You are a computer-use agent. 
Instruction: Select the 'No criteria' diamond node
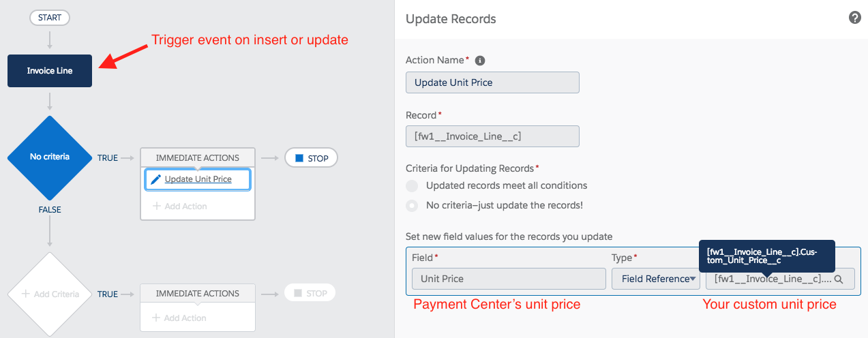[49, 157]
